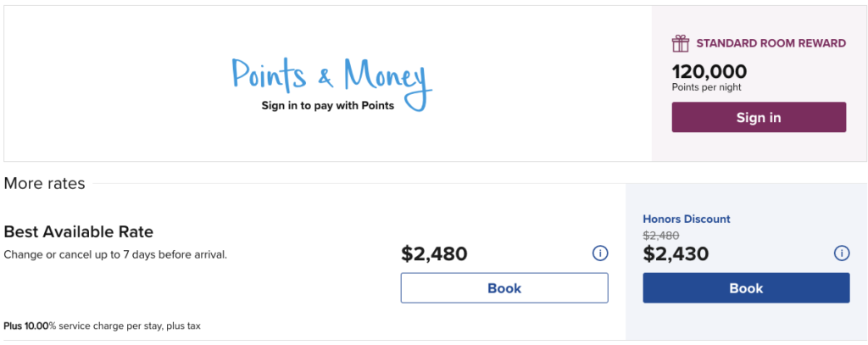The width and height of the screenshot is (868, 345).
Task: Click the crossed-out $2,480 price
Action: pos(660,235)
